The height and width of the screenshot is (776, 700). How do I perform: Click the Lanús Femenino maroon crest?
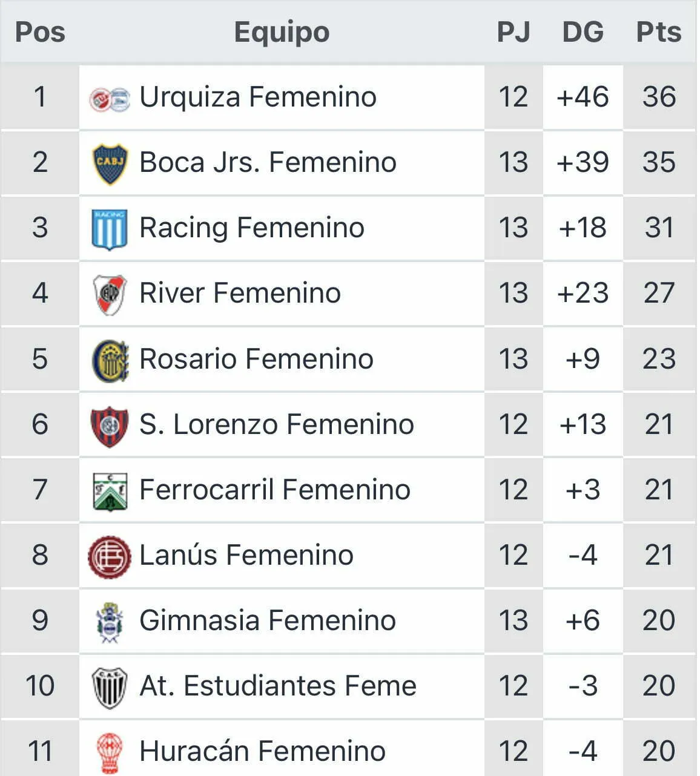pyautogui.click(x=110, y=556)
